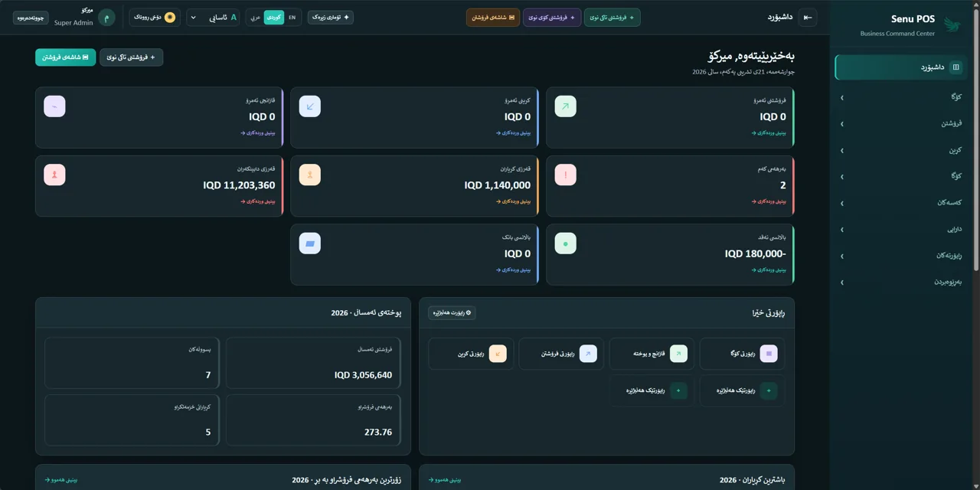Switch interface language to عربي
Image resolution: width=980 pixels, height=490 pixels.
(256, 17)
